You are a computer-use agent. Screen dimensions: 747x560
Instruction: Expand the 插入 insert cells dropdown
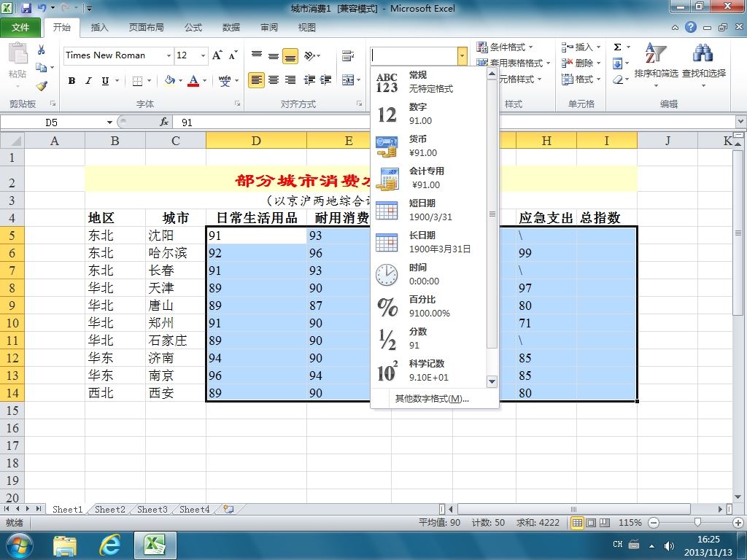pos(598,47)
